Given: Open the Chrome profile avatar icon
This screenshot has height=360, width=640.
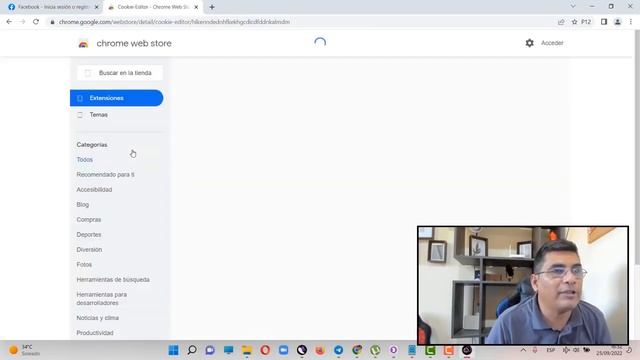Looking at the screenshot, I should 618,22.
